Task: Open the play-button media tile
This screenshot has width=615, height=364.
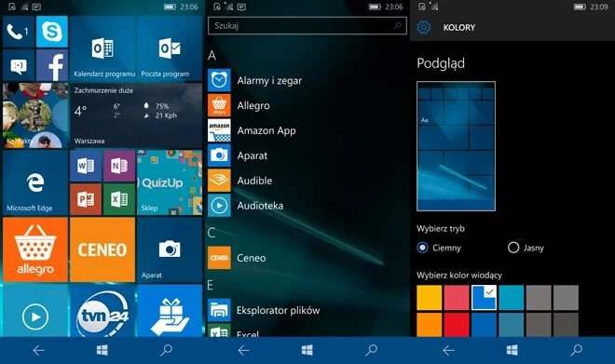Action: pyautogui.click(x=35, y=311)
